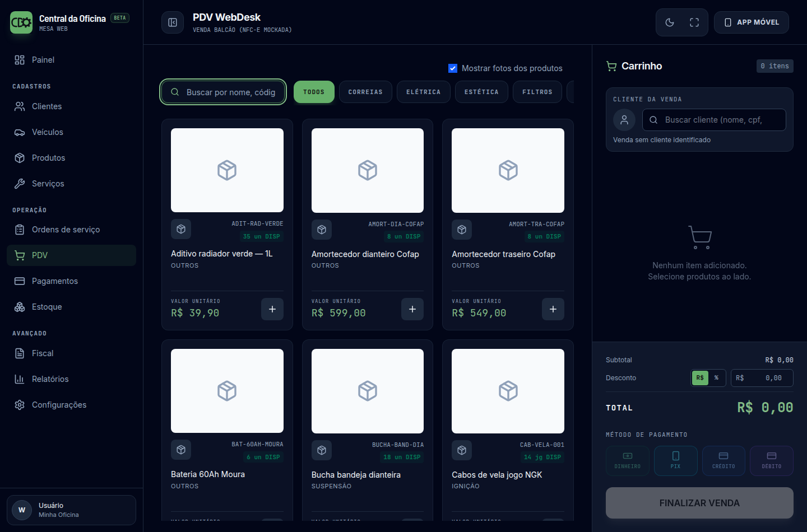Navigate to Estoque section
This screenshot has width=807, height=532.
71,307
